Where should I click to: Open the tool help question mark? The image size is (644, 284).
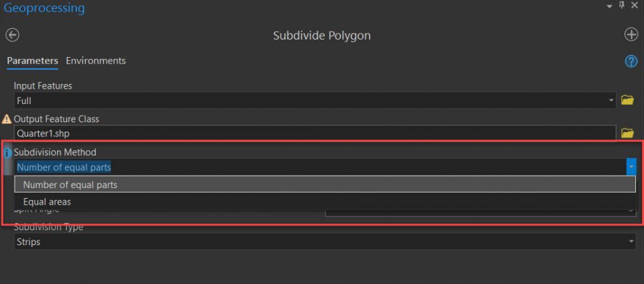pyautogui.click(x=631, y=61)
